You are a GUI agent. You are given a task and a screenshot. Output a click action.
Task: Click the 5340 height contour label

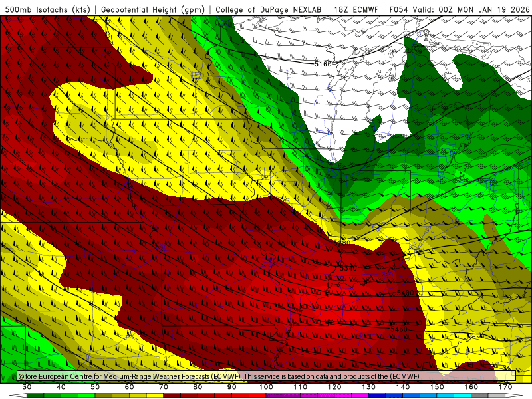click(348, 268)
